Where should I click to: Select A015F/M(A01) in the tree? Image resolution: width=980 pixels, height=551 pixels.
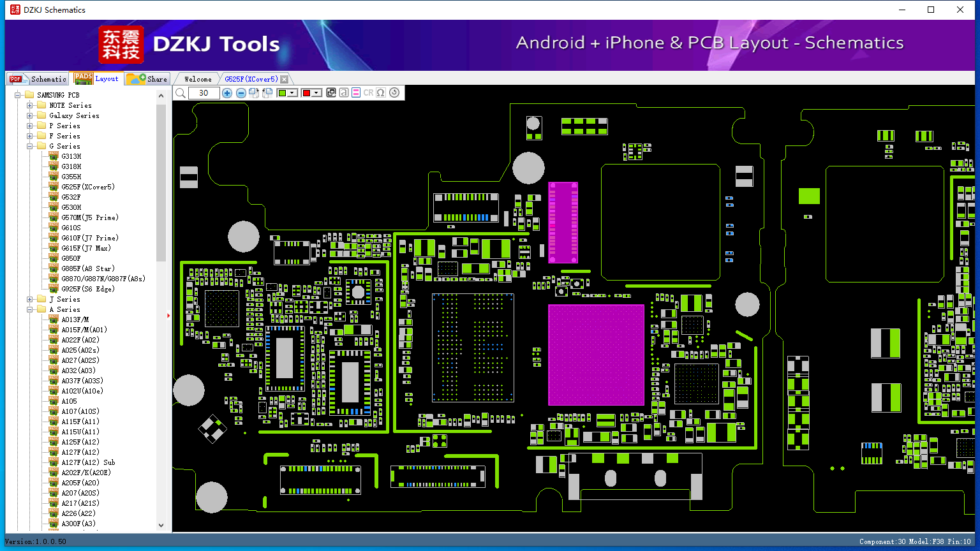coord(84,330)
